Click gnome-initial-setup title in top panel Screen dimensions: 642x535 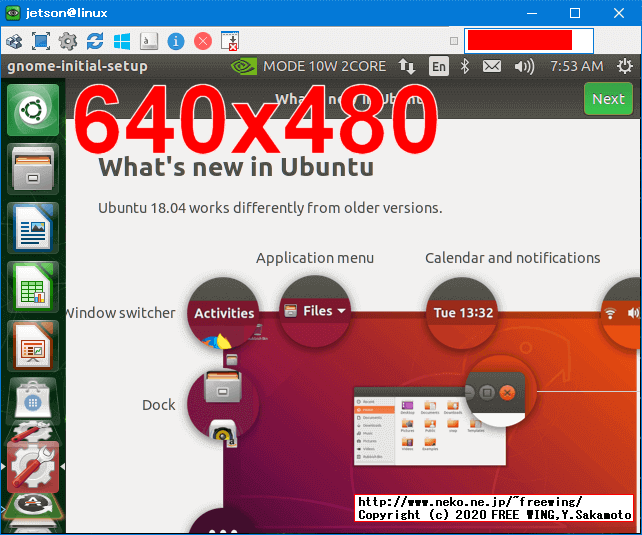[77, 66]
